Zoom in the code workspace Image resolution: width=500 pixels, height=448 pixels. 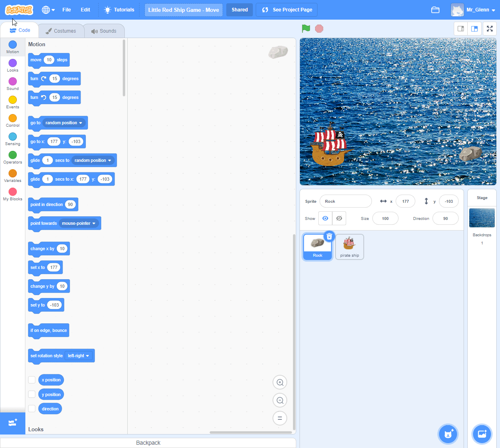pos(280,383)
